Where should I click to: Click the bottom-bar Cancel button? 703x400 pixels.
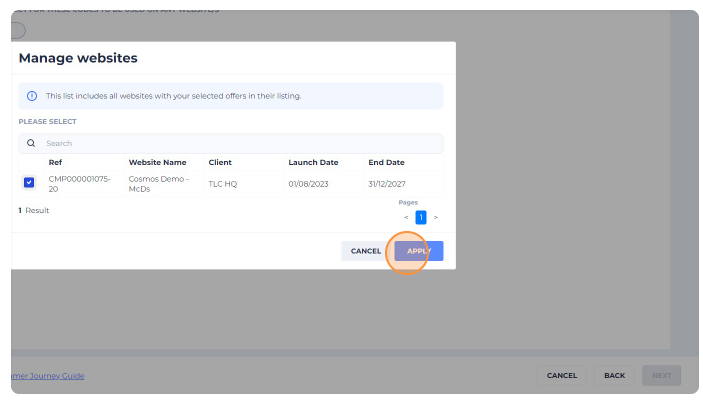click(561, 376)
